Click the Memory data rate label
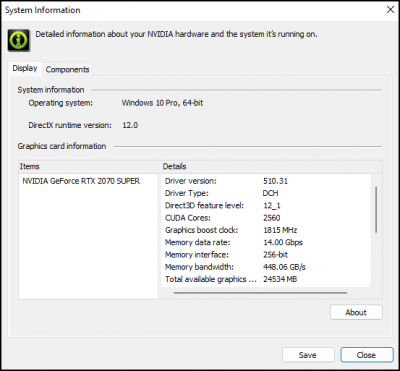 (197, 242)
